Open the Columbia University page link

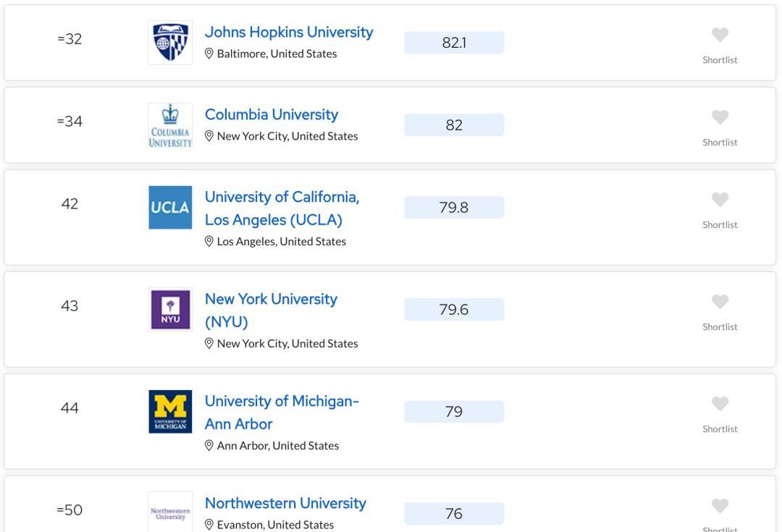[272, 115]
